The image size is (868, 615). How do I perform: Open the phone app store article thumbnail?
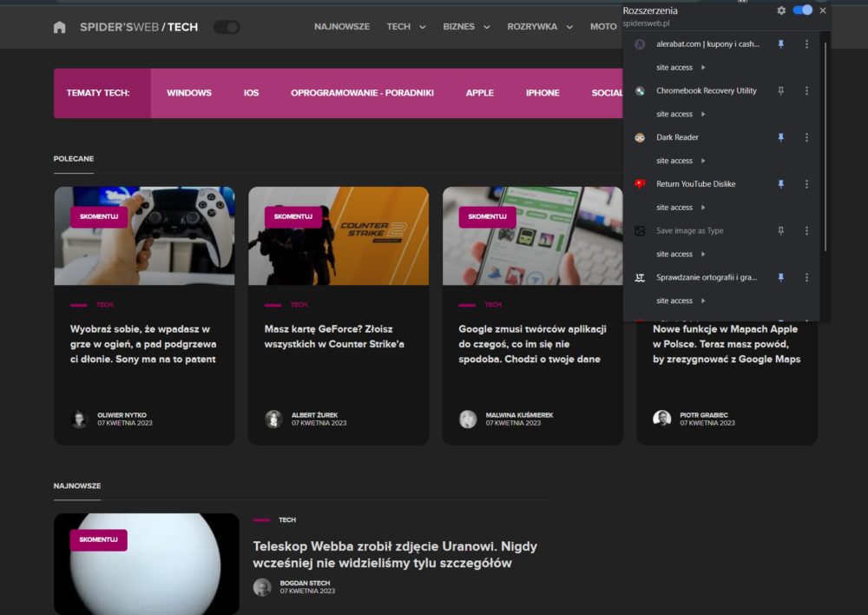(x=533, y=236)
